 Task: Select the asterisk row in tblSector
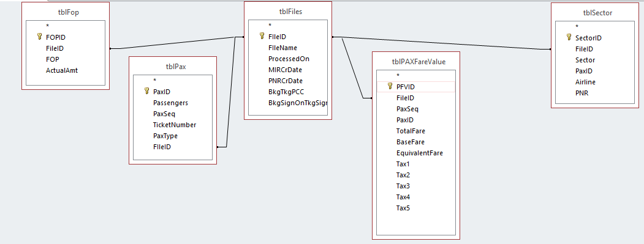595,27
